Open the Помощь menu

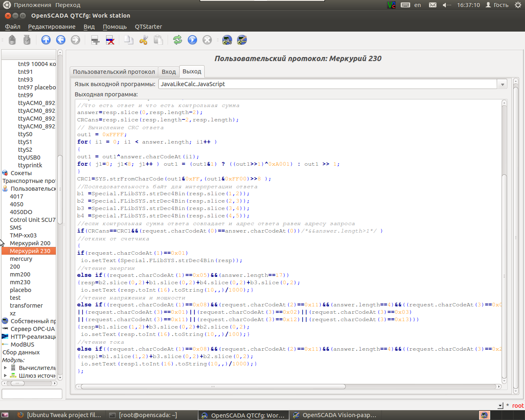pyautogui.click(x=114, y=27)
